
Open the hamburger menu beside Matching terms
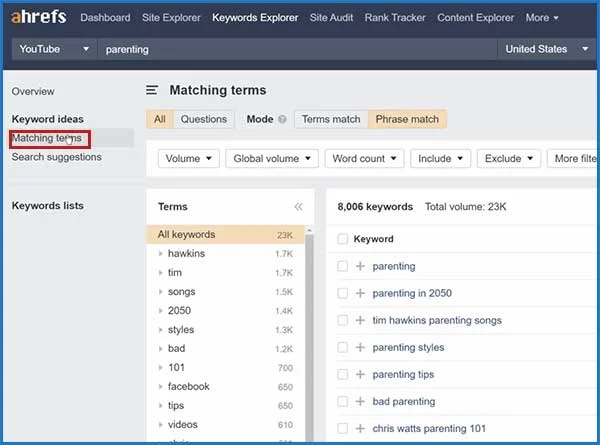click(x=152, y=90)
